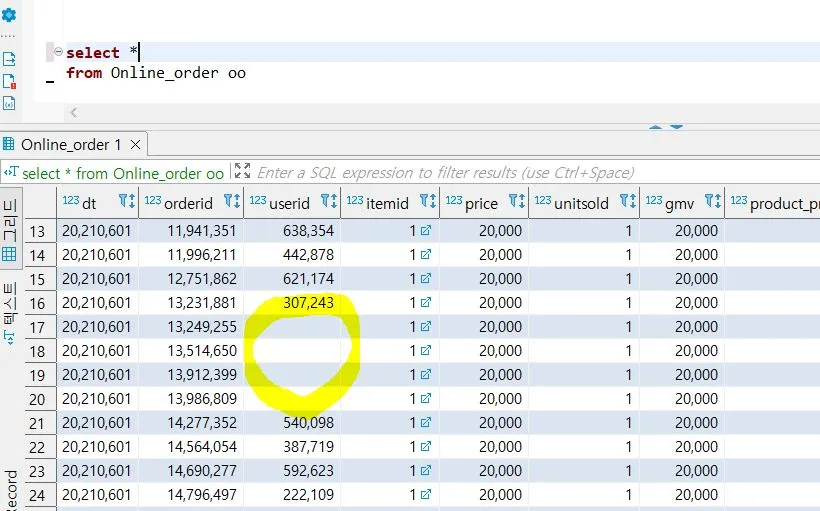820x511 pixels.
Task: Click the sidebar page icon with red mark
Action: 9,81
